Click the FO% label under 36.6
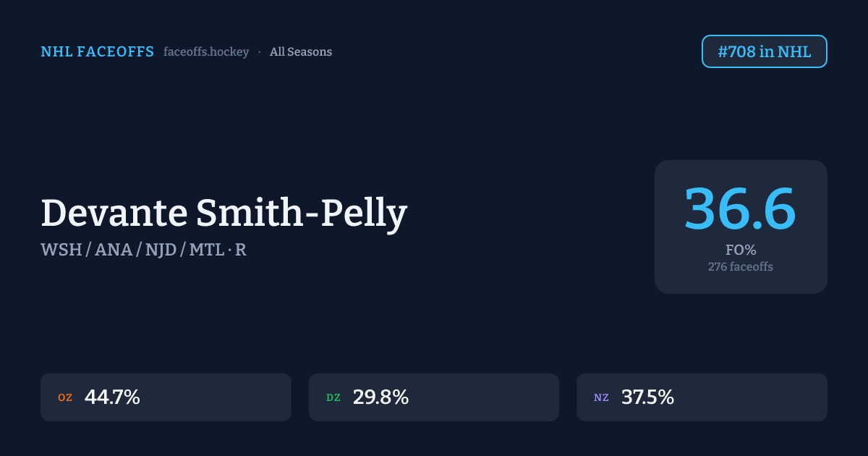Viewport: 868px width, 456px height. 741,250
